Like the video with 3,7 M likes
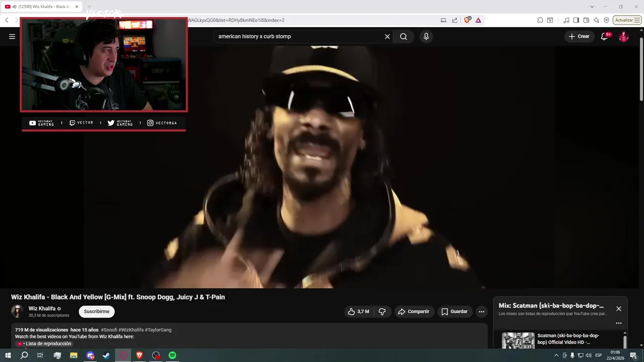644x362 pixels. [x=358, y=312]
